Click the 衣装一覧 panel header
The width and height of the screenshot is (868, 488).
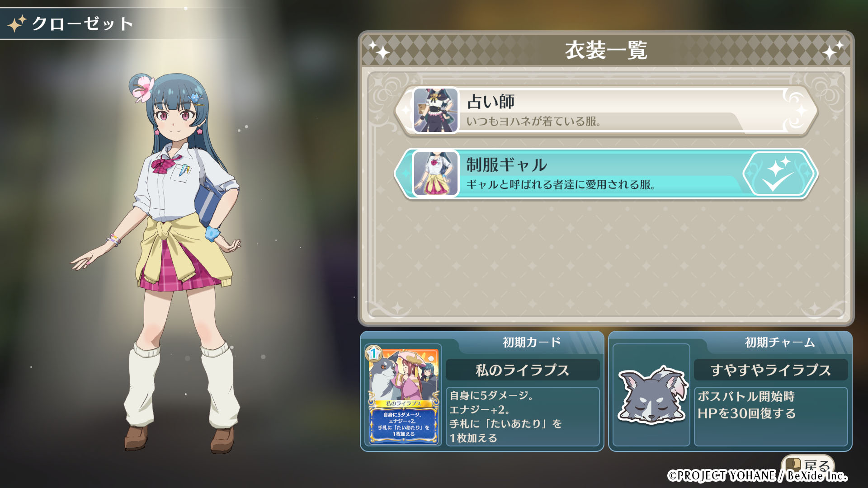pos(606,50)
